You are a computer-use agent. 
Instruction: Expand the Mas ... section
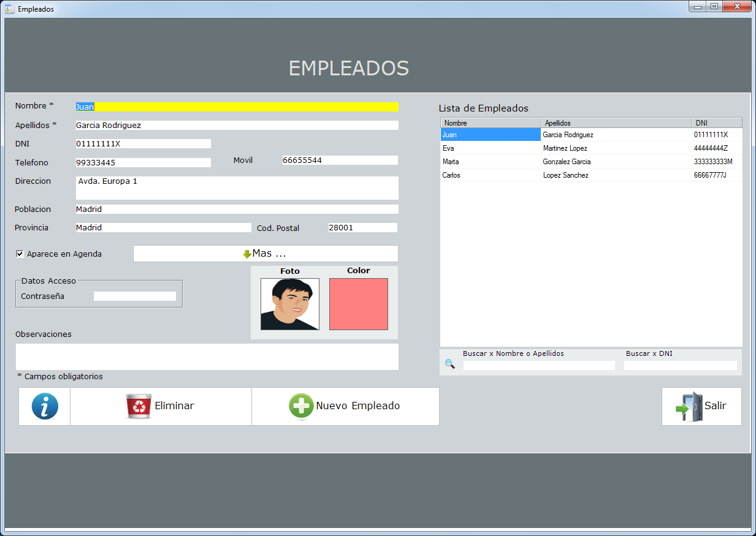tap(265, 254)
